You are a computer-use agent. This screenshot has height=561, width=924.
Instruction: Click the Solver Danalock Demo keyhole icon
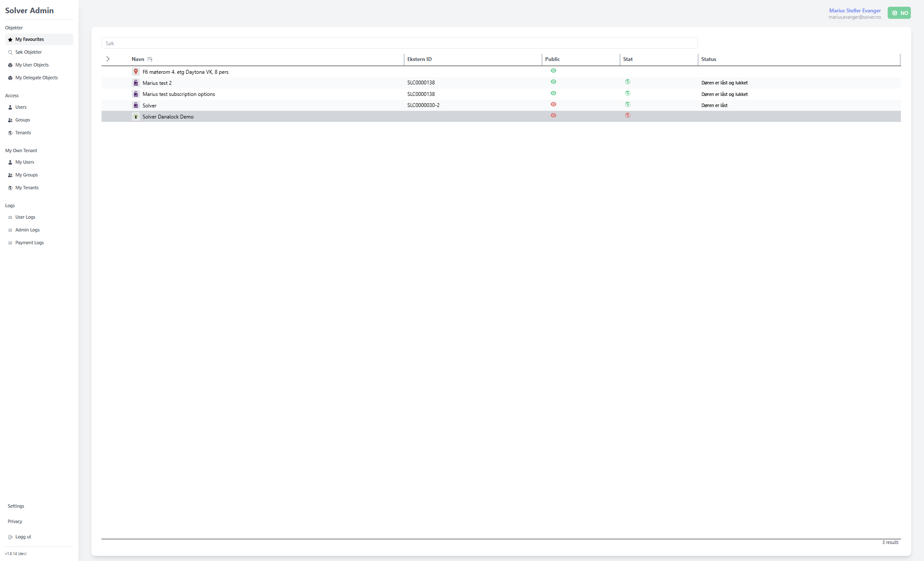[x=136, y=116]
